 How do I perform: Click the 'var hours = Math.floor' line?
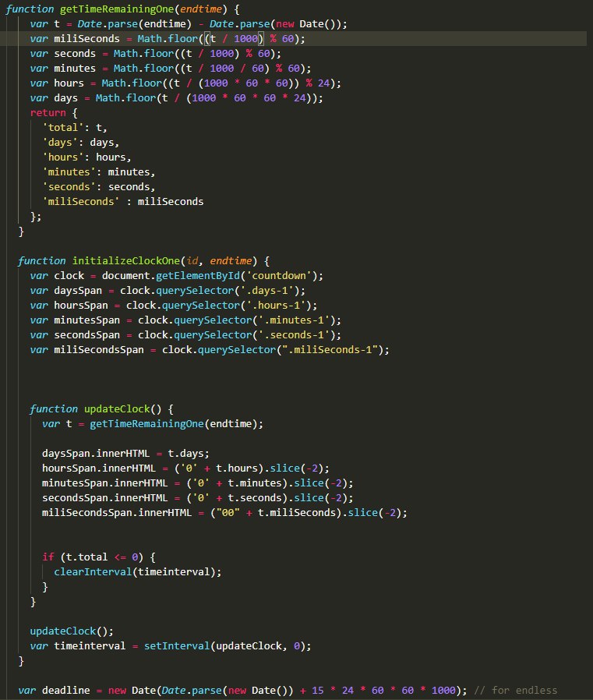[x=185, y=83]
